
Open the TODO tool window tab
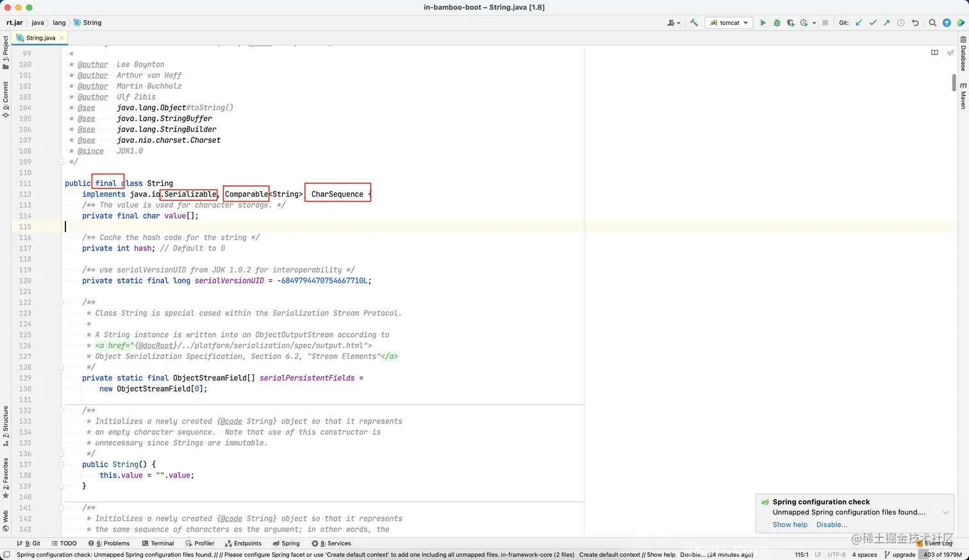(64, 543)
